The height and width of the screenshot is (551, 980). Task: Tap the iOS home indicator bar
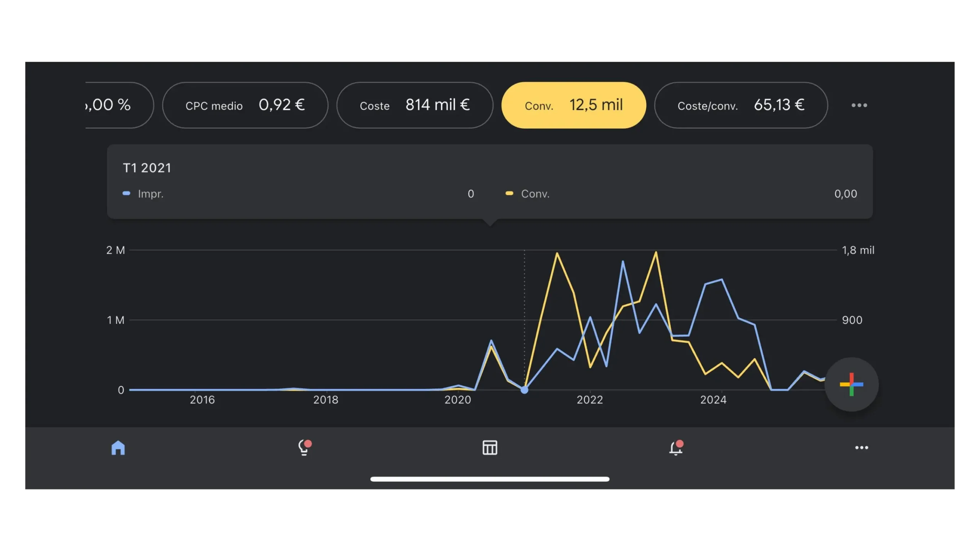(x=490, y=479)
